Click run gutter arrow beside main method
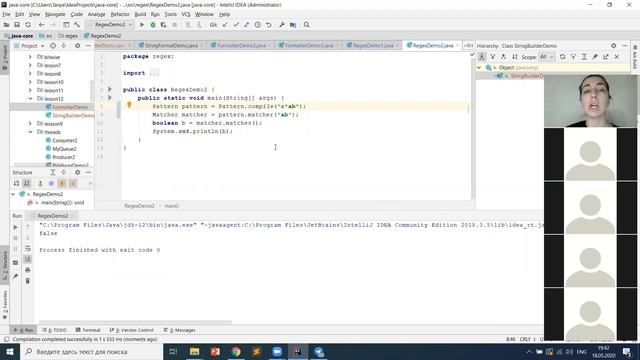Viewport: 640px width, 360px height. tap(110, 98)
